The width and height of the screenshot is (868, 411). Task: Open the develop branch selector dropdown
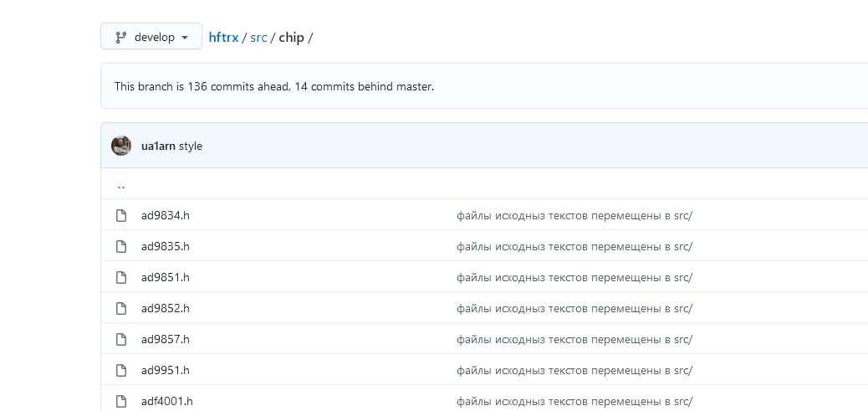[x=151, y=36]
